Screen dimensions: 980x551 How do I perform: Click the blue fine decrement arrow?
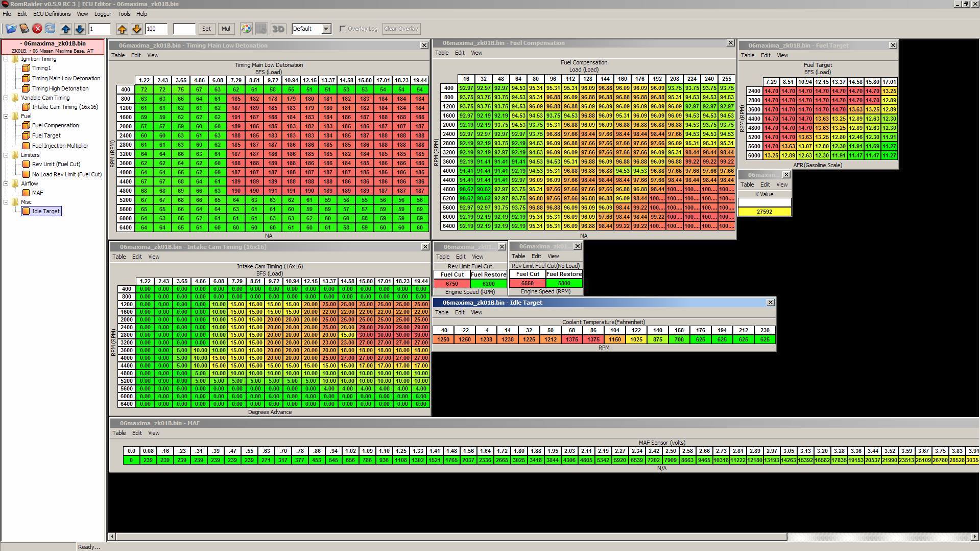80,29
